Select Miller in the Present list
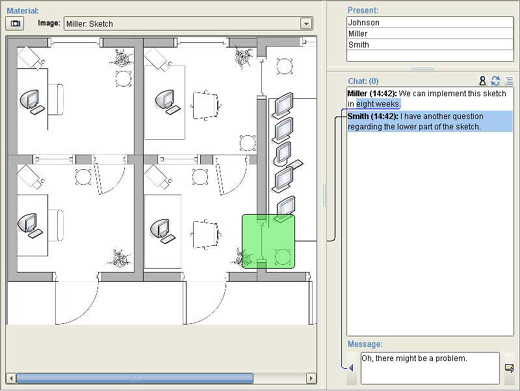520x391 pixels. tap(430, 34)
